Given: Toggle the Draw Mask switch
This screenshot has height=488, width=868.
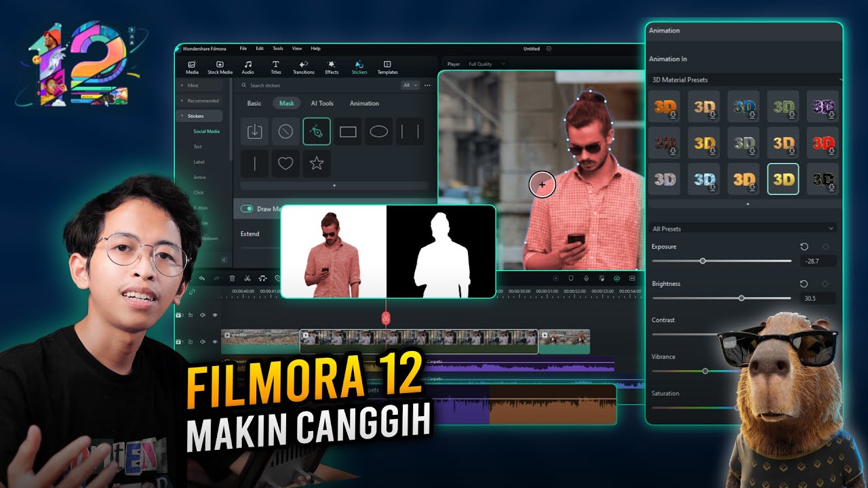Looking at the screenshot, I should coord(247,209).
